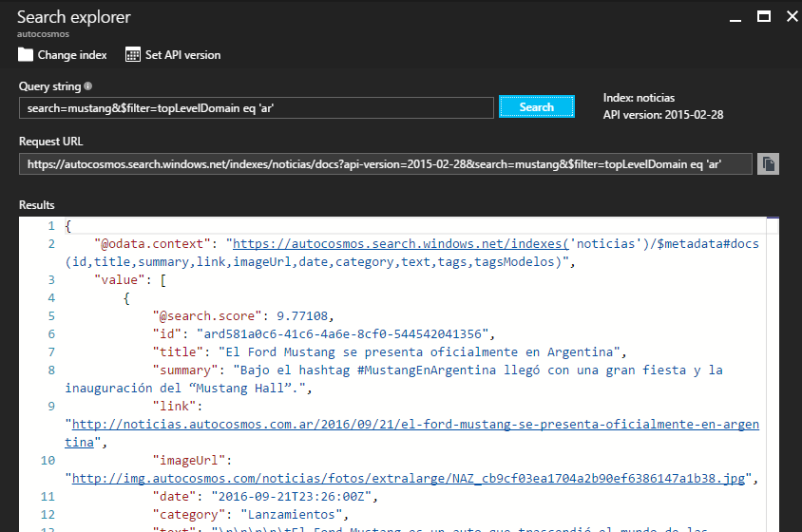
Task: Click the id value ard581a0c6-41c6-4a6e-8cf0-544542041356
Action: (342, 334)
